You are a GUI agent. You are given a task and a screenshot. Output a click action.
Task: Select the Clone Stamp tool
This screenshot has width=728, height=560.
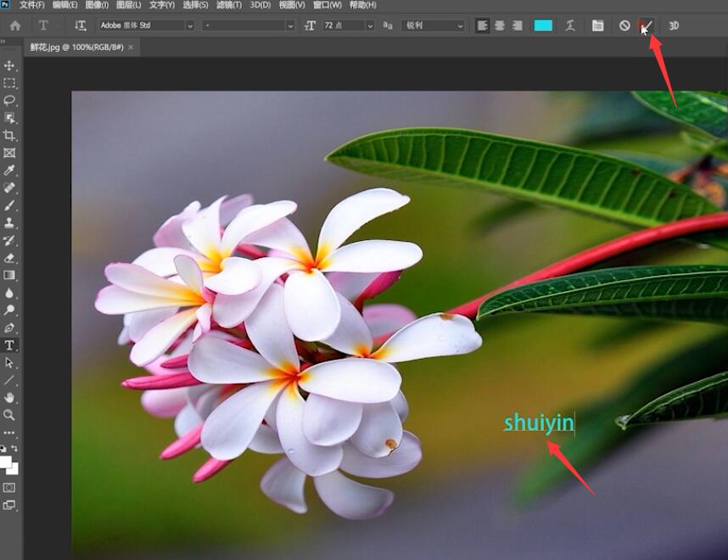point(9,223)
